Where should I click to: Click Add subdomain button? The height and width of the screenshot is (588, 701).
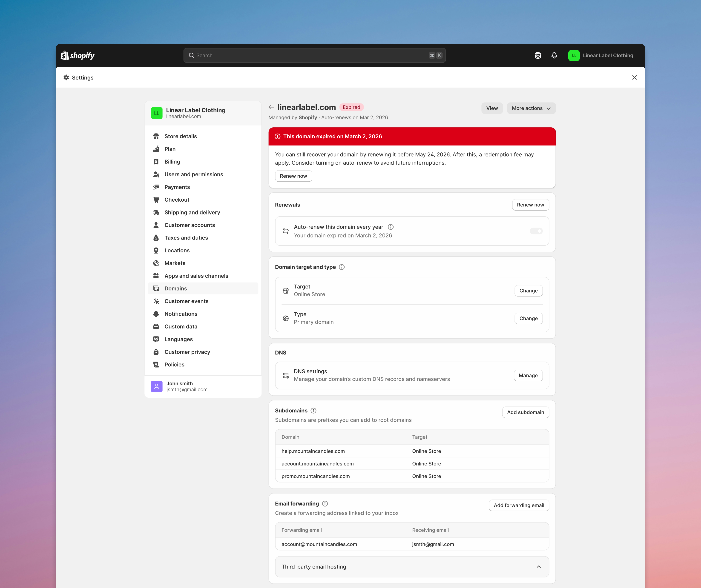point(526,412)
